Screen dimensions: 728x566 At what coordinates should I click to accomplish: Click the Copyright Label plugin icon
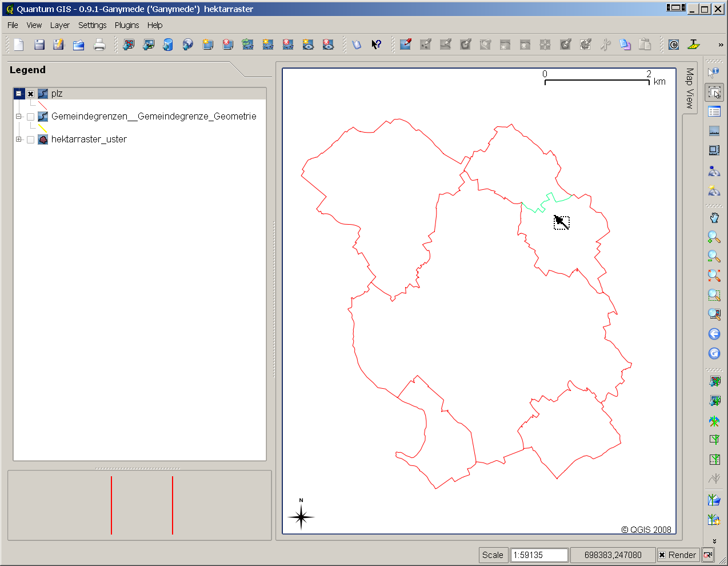[674, 45]
